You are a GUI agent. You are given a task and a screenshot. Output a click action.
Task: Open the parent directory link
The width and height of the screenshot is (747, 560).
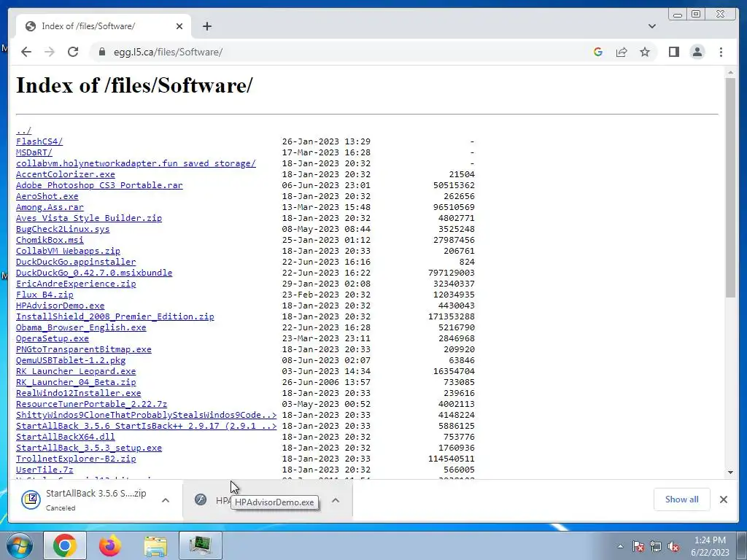[24, 131]
